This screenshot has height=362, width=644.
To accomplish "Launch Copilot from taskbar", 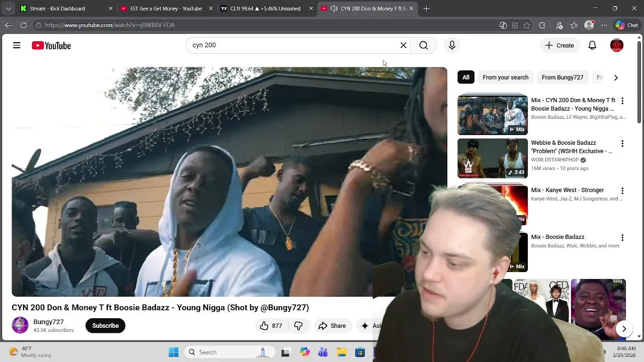I will pyautogui.click(x=304, y=352).
